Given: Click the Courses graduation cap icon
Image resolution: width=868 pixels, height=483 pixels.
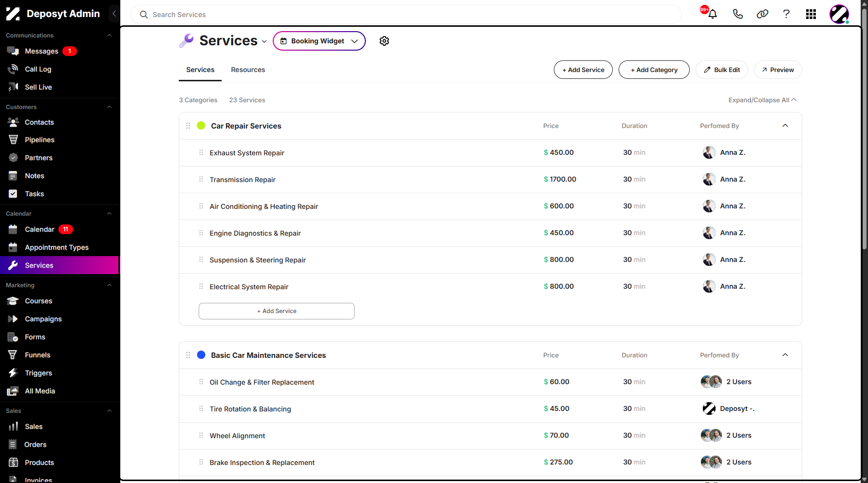Looking at the screenshot, I should pos(13,301).
